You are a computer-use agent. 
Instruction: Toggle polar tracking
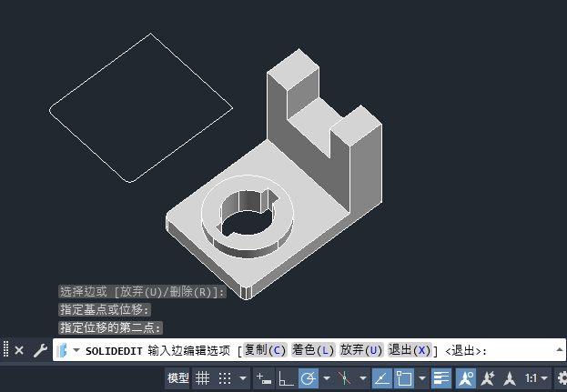click(309, 378)
